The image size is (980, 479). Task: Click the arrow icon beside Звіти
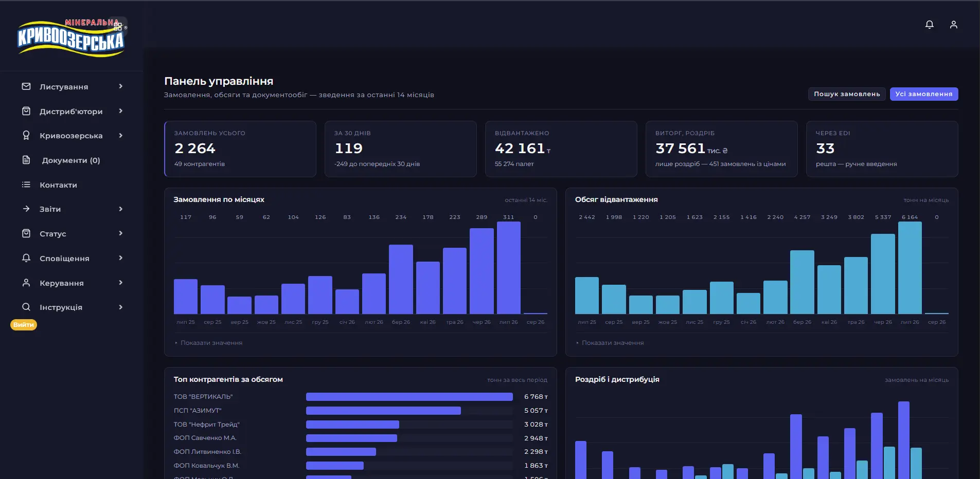(26, 209)
